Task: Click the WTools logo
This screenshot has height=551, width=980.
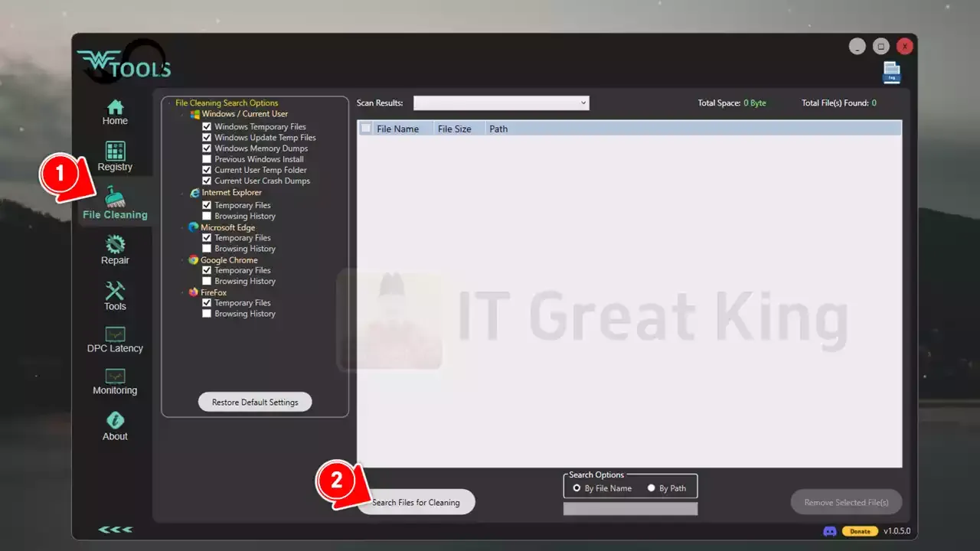Action: pos(124,63)
